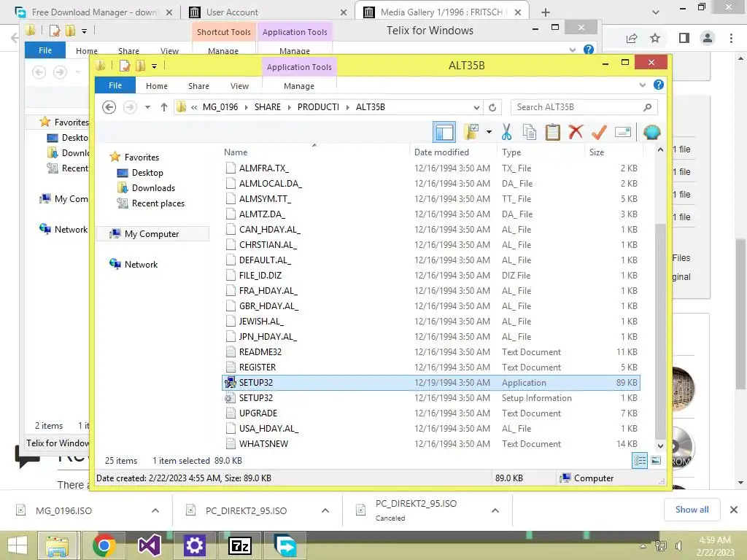
Task: Click MG_0196 in the address breadcrumb
Action: coord(220,107)
